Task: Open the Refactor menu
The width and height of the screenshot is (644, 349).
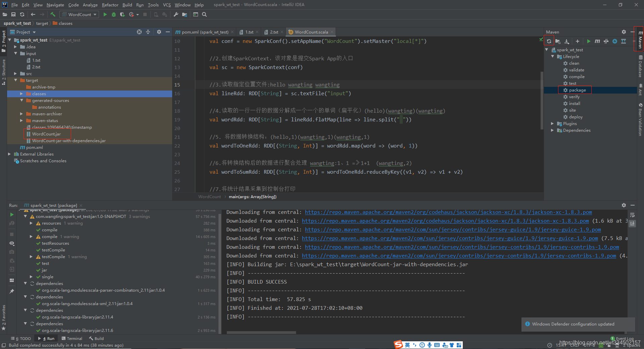Action: click(x=110, y=5)
